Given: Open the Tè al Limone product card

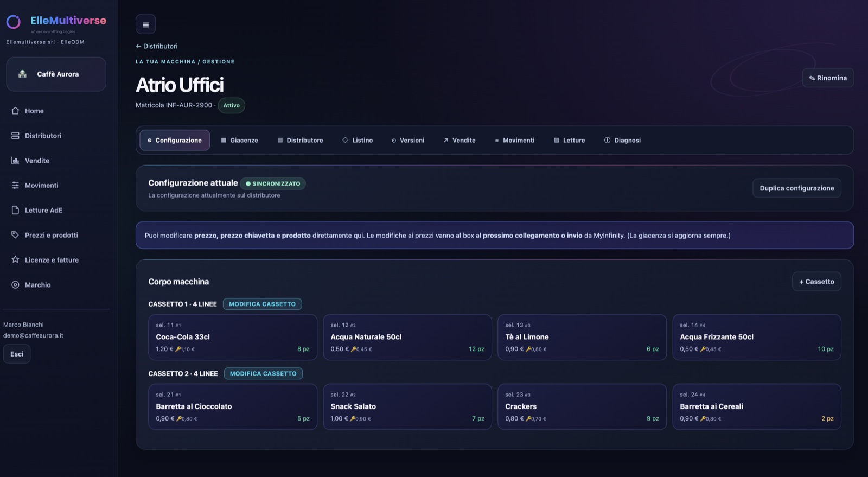Looking at the screenshot, I should click(x=582, y=337).
